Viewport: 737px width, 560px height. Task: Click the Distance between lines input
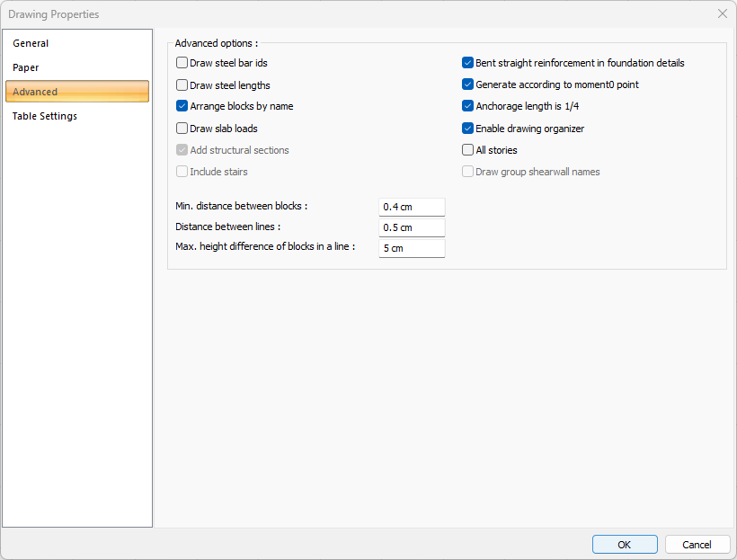pos(412,227)
